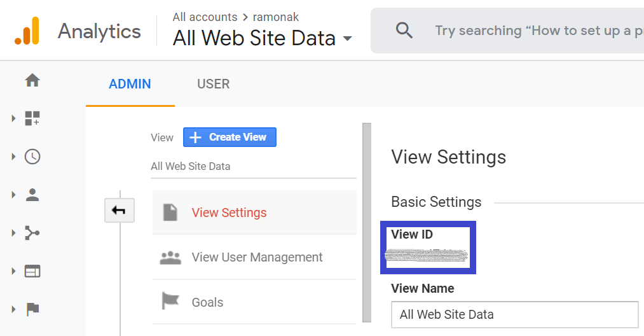
Task: Open the Customization dashboard icon
Action: click(32, 118)
